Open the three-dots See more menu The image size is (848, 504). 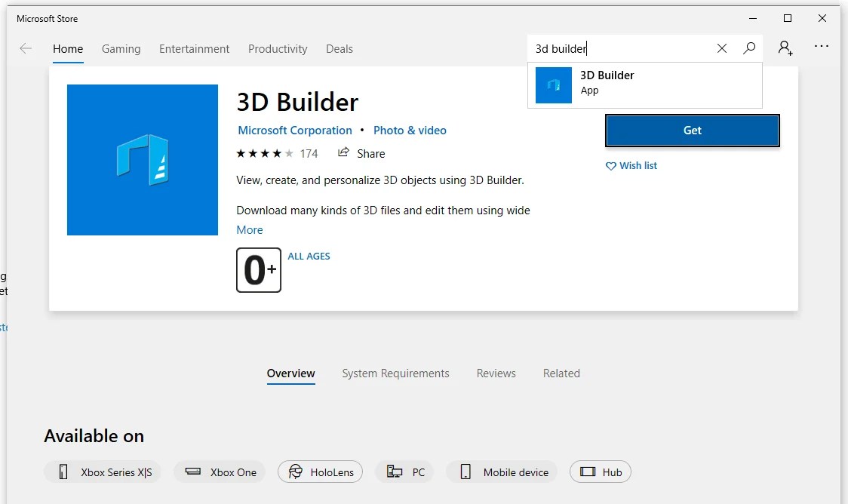[821, 47]
